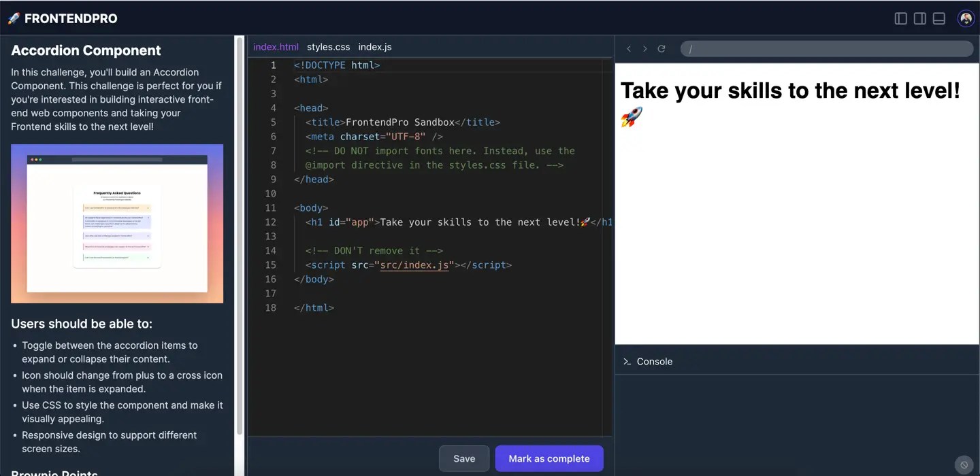This screenshot has width=980, height=476.
Task: Toggle the split view layout icon
Action: (919, 18)
